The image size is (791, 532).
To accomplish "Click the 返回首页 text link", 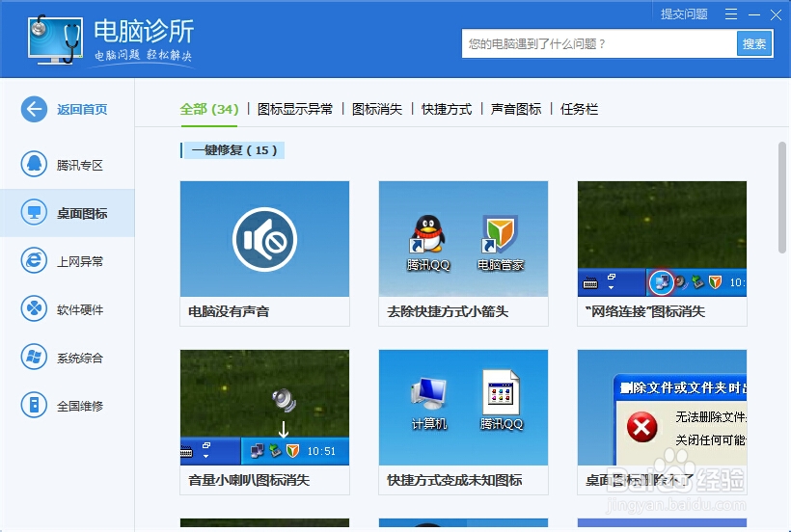I will pos(82,109).
